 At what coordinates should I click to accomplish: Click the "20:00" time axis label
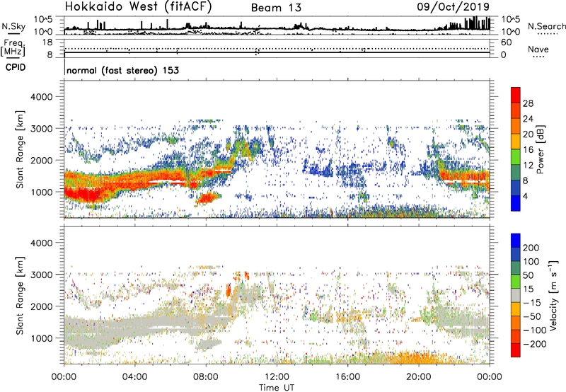418,377
